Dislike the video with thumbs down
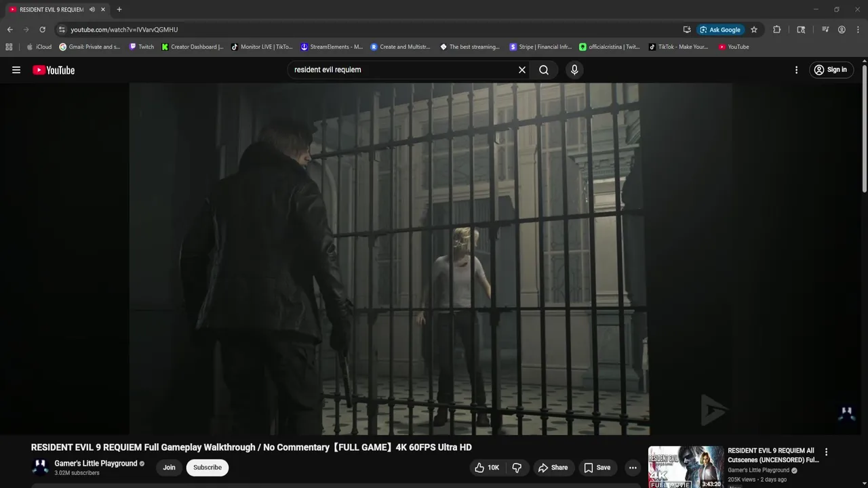868x488 pixels. point(517,468)
